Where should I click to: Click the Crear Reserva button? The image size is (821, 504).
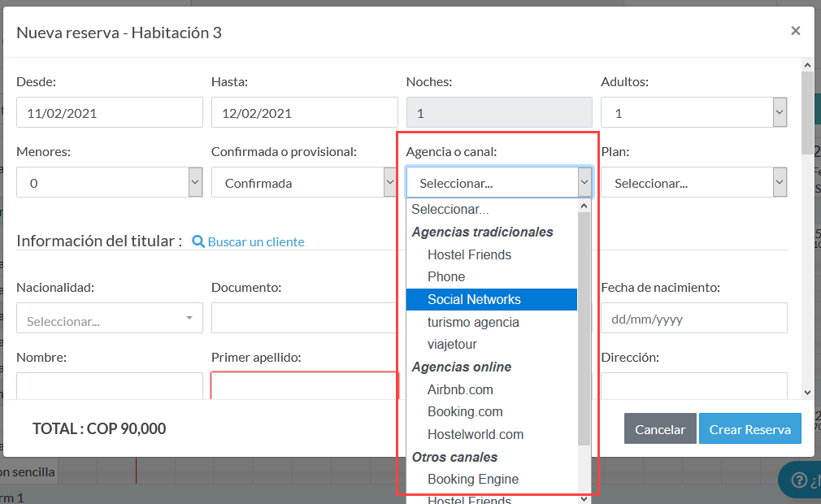749,428
